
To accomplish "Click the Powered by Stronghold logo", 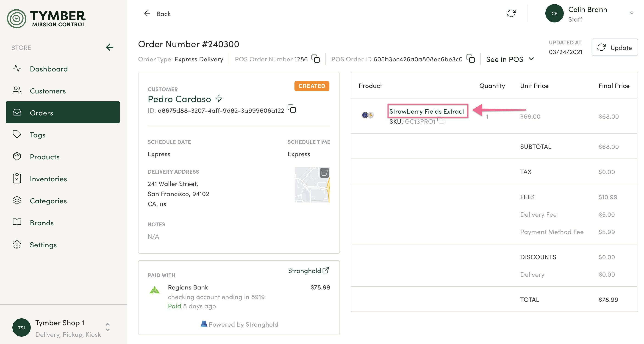I will tap(204, 324).
